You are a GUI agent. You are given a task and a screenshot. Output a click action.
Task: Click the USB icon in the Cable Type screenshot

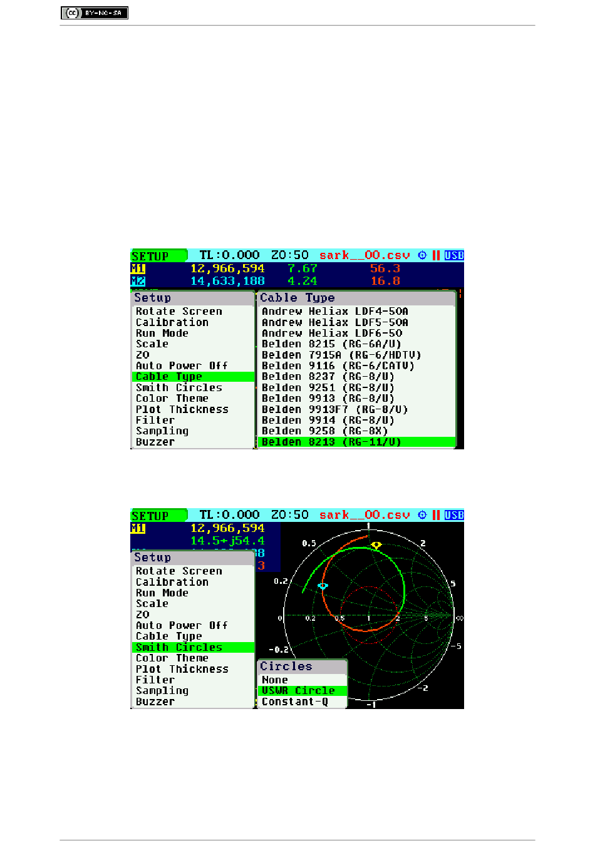tap(454, 255)
